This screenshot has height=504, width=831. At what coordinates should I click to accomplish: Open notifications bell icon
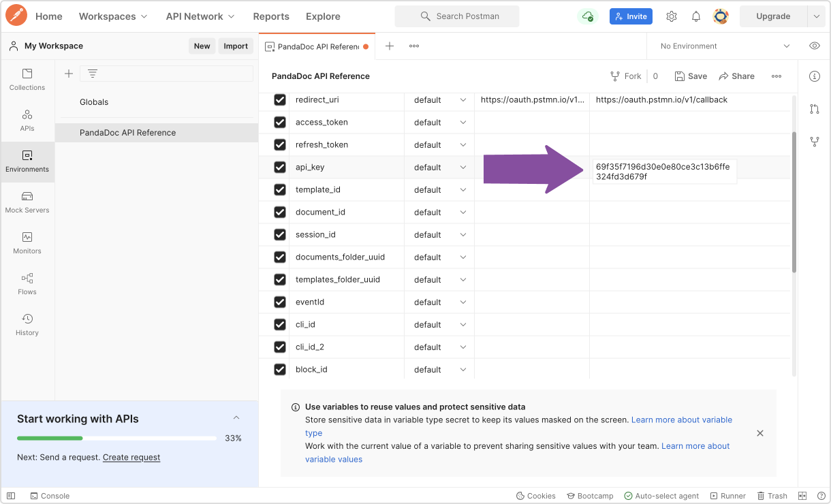pos(696,16)
